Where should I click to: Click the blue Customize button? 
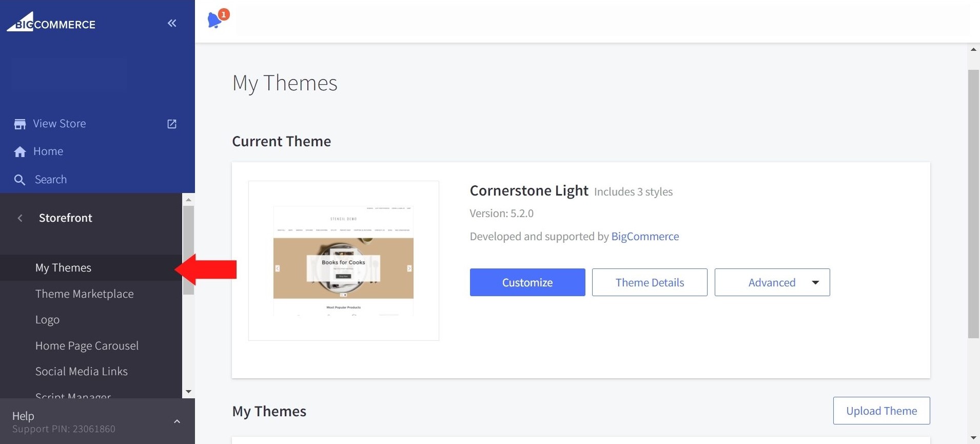(x=527, y=282)
